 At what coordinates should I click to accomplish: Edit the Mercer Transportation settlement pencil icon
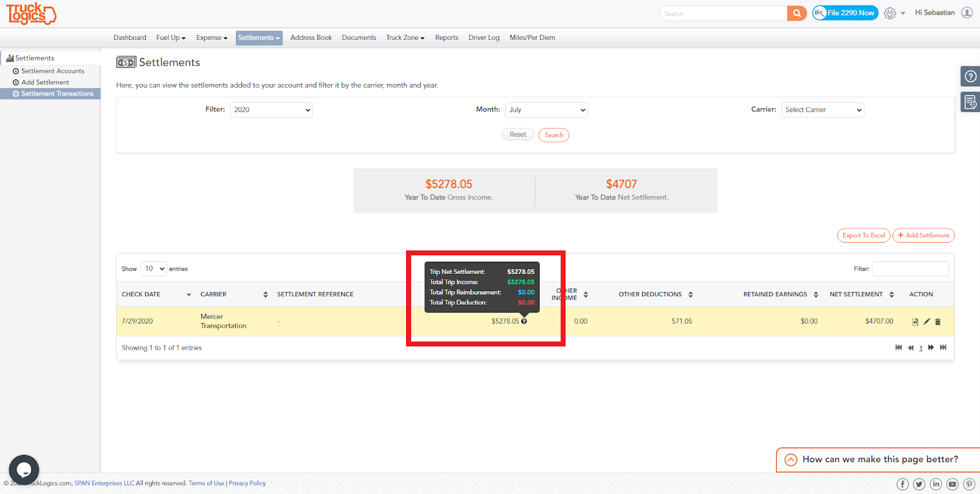[x=927, y=322]
